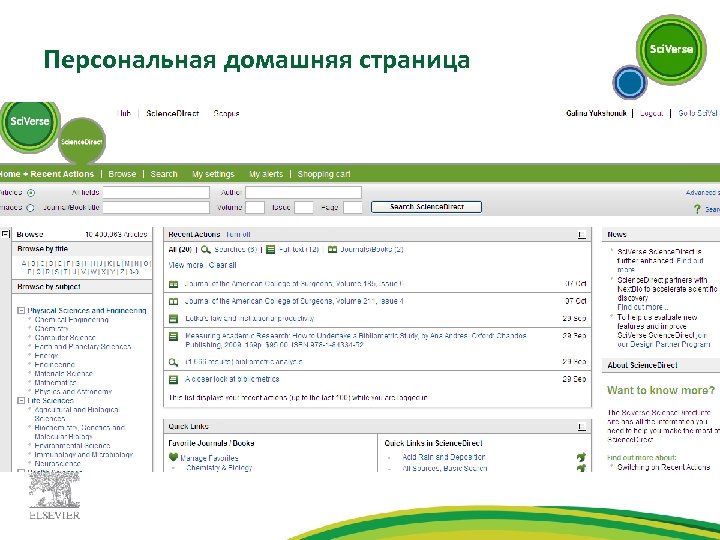The height and width of the screenshot is (540, 720).
Task: Open Neuroscience subject link
Action: point(57,464)
